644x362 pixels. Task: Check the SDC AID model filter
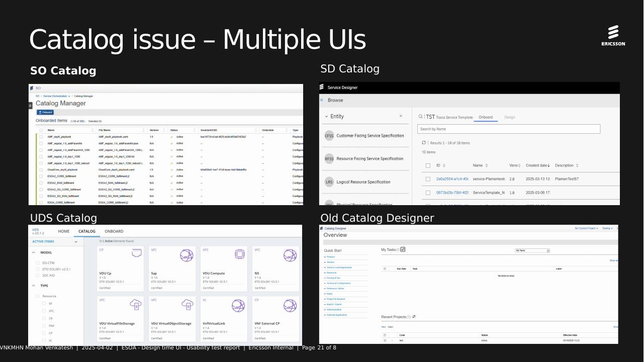coord(38,276)
